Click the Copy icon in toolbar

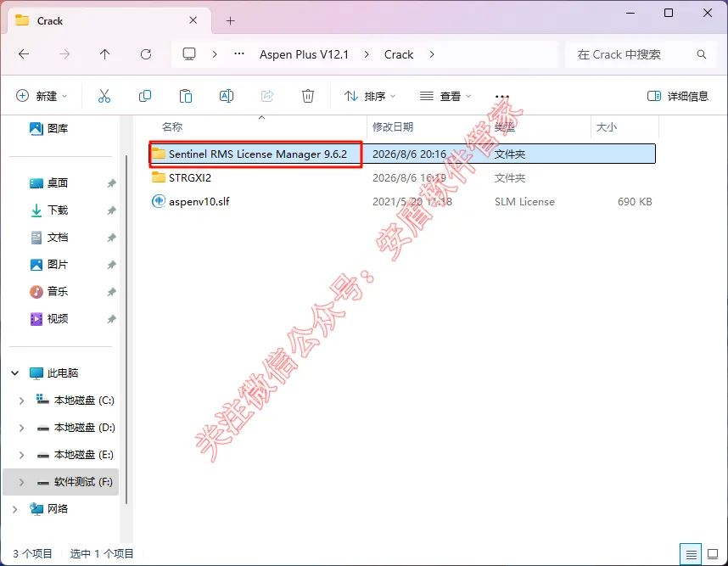tap(145, 96)
